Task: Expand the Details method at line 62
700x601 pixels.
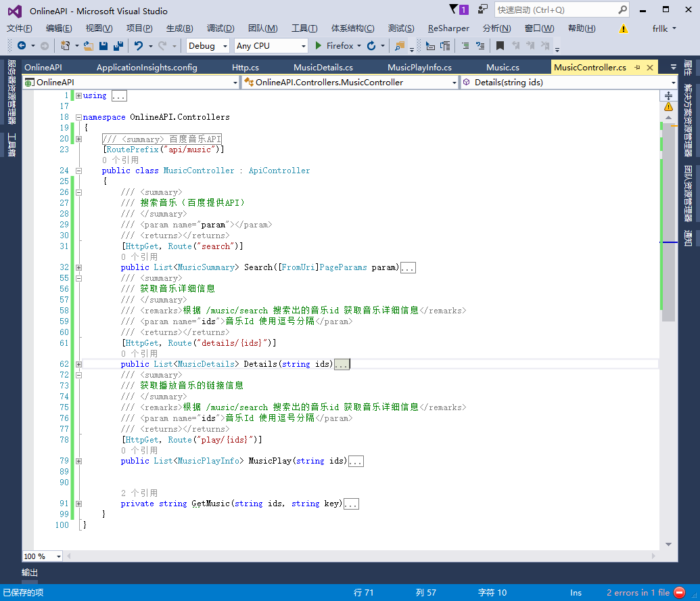Action: click(79, 364)
